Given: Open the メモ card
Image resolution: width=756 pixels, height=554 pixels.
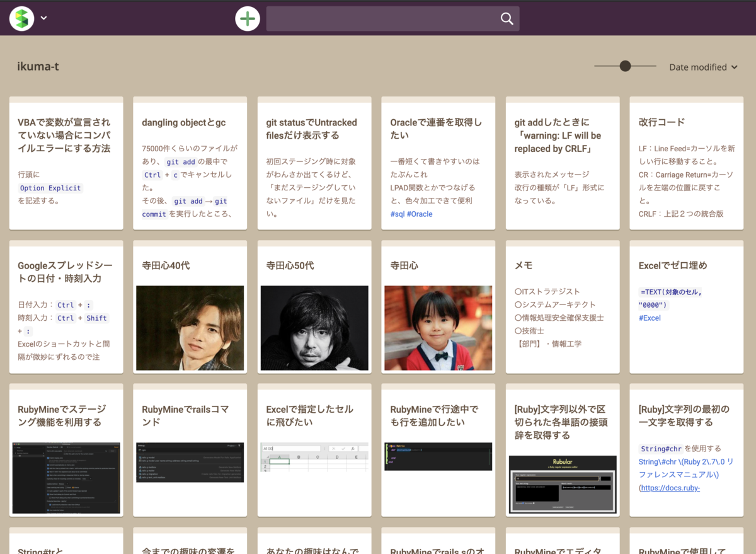Looking at the screenshot, I should [x=563, y=307].
